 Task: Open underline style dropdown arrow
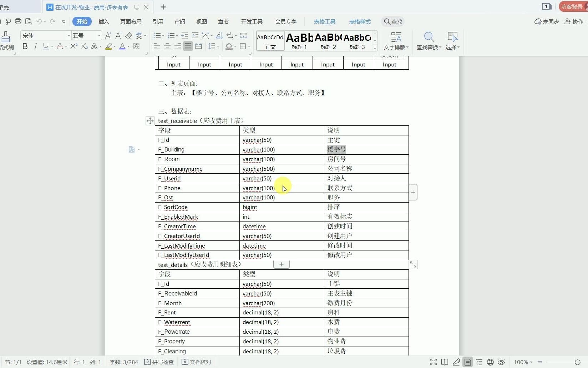52,46
